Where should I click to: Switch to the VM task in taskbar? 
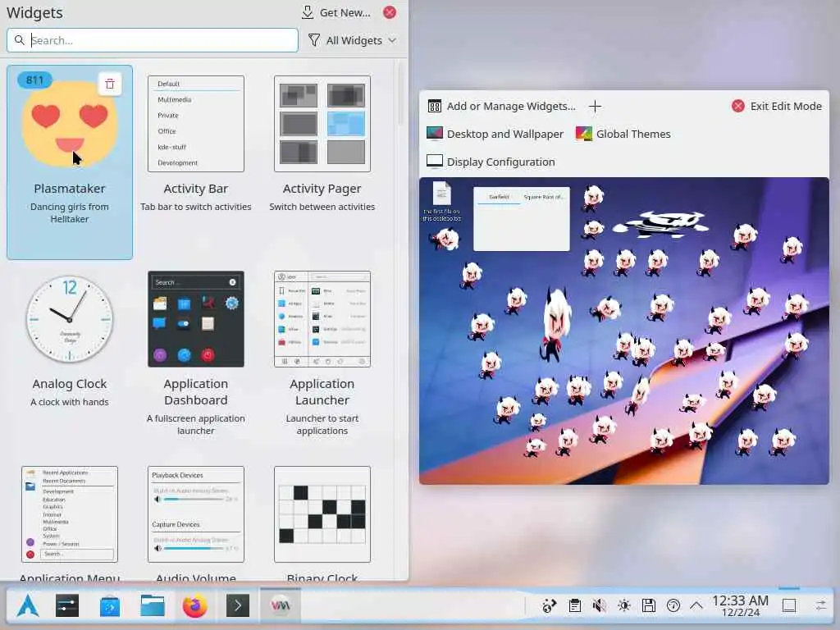[x=281, y=606]
